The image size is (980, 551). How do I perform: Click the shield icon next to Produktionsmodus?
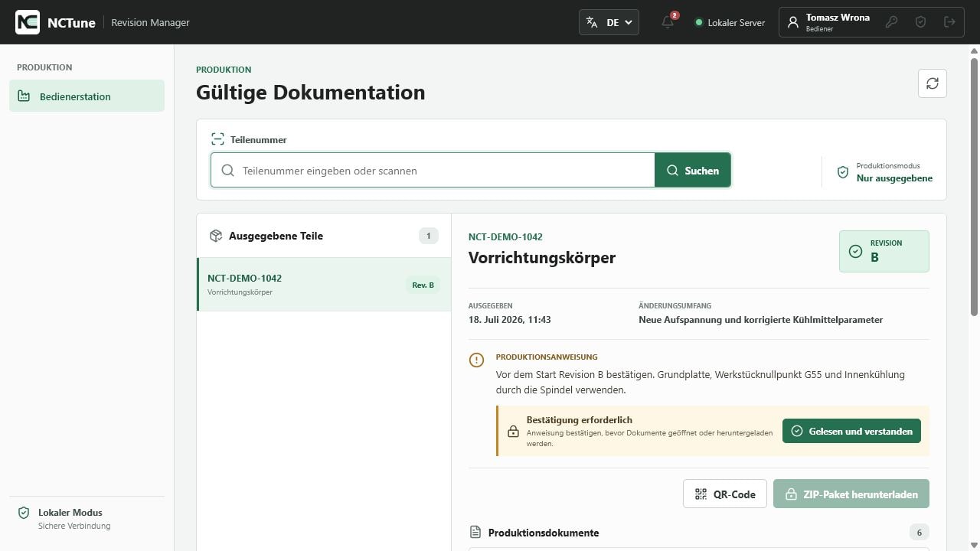pyautogui.click(x=843, y=172)
